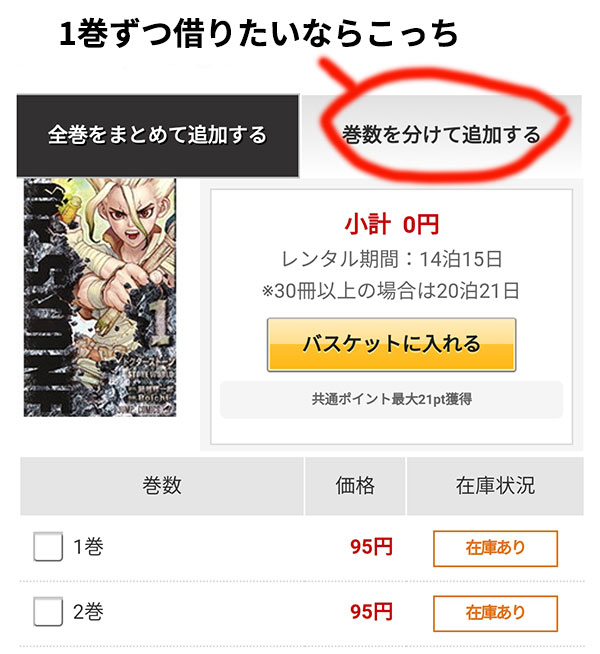Image resolution: width=600 pixels, height=654 pixels.
Task: Click the 価格 column header
Action: click(355, 486)
